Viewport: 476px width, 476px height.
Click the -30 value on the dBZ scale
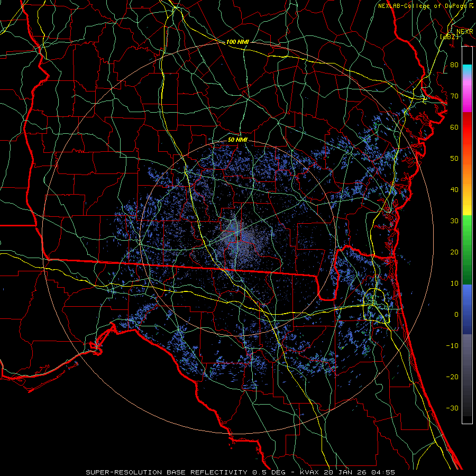coord(452,408)
